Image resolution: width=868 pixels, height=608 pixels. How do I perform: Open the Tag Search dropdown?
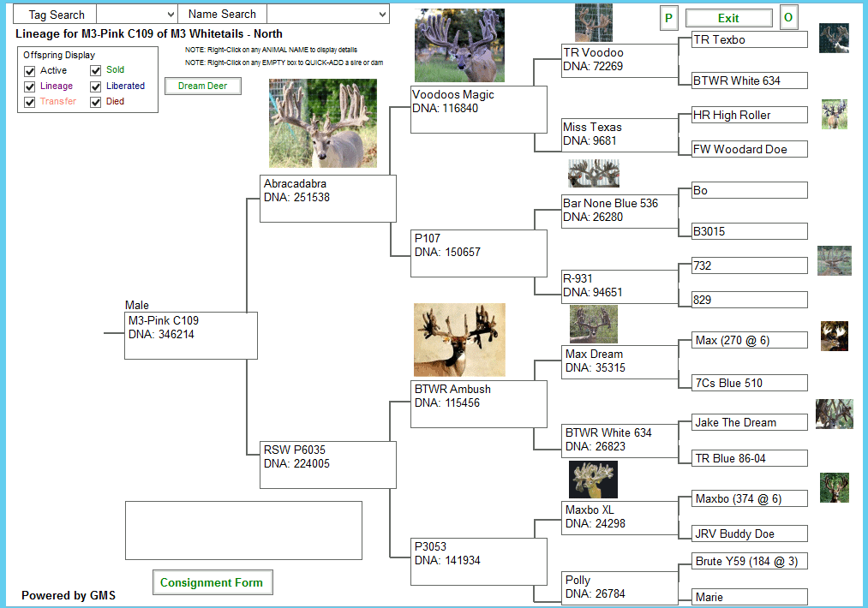(136, 15)
